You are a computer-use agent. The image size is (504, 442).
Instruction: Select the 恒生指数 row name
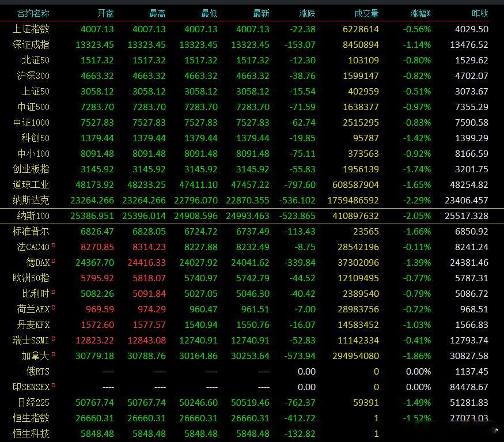click(31, 418)
